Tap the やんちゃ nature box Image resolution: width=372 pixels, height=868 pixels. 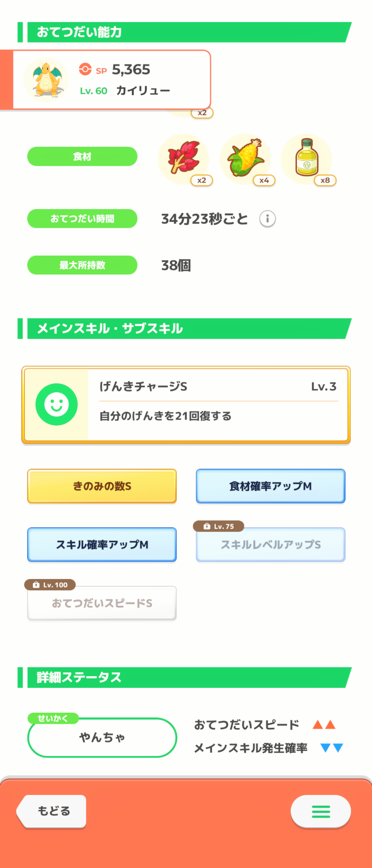[x=102, y=737]
